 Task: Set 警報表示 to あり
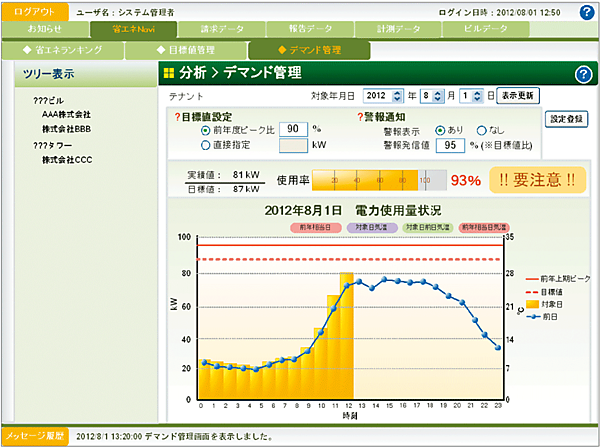[440, 130]
